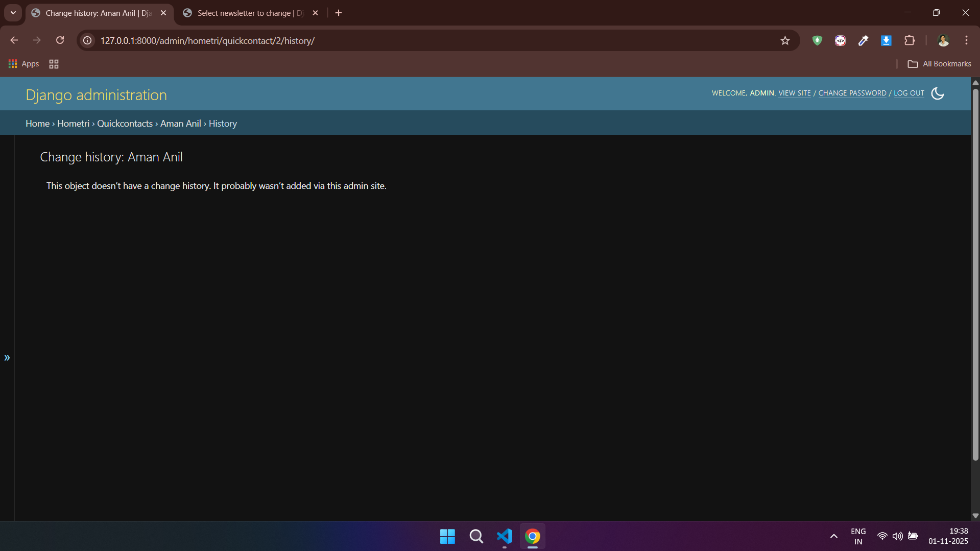Open the Chrome profile avatar
The width and height of the screenshot is (980, 551).
(943, 40)
